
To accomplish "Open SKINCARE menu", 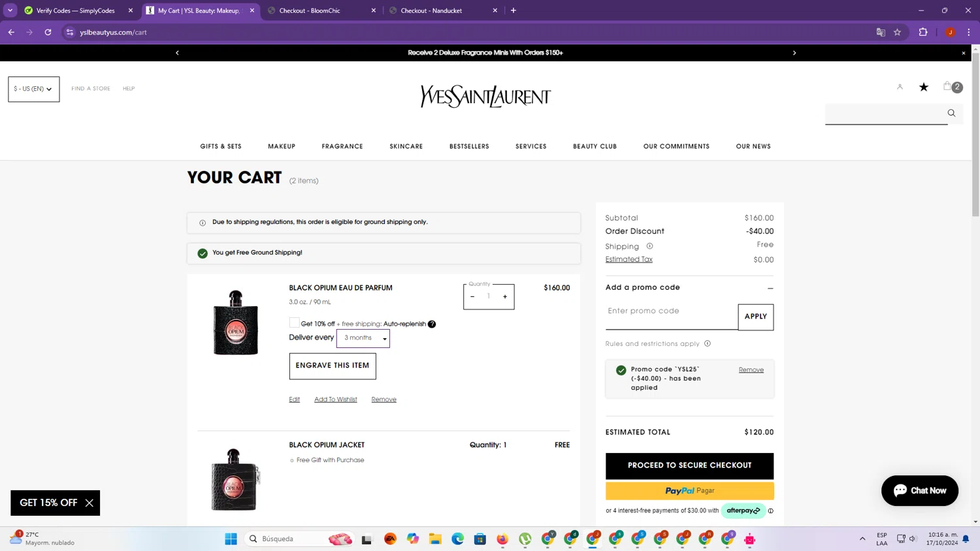I will 406,146.
